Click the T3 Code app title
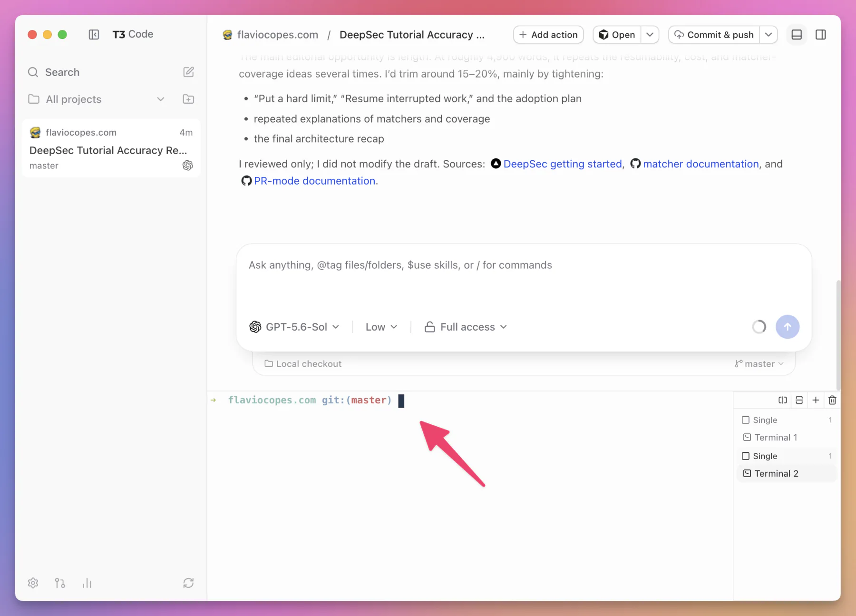 (x=133, y=34)
